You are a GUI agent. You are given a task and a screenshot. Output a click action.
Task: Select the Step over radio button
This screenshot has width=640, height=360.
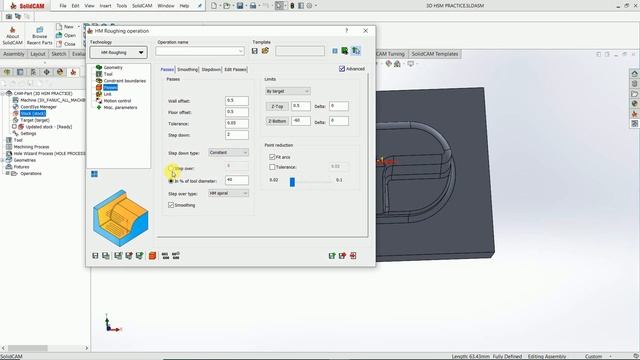coord(171,168)
